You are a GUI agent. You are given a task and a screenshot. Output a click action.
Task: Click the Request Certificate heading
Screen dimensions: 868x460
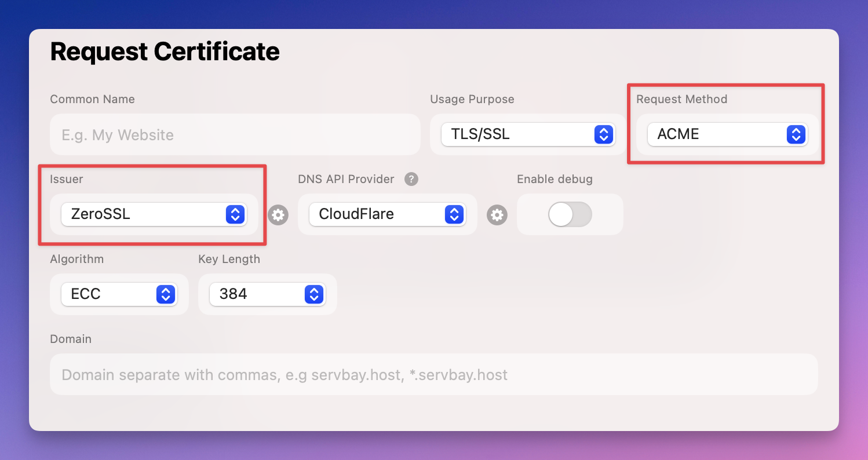(x=165, y=52)
